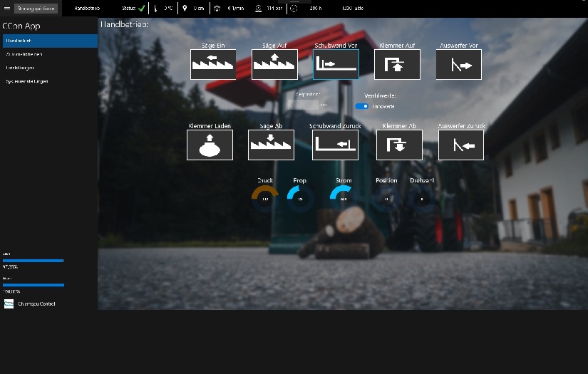
Task: Open the second sidebar item Automatikbetrieb
Action: click(x=50, y=54)
